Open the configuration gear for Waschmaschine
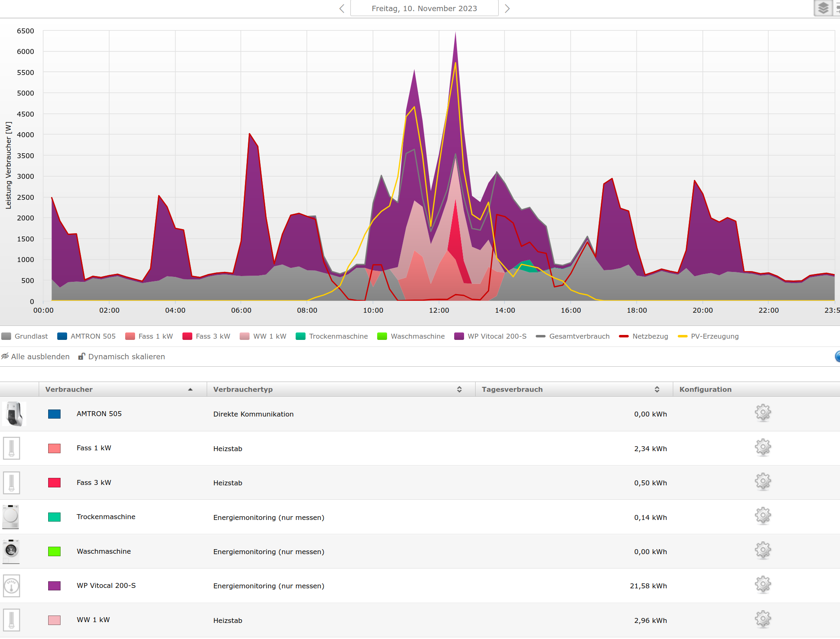This screenshot has width=840, height=639. 763,550
